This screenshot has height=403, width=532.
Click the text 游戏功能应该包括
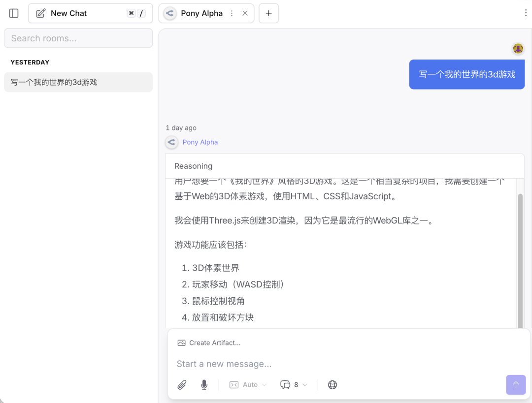point(210,245)
